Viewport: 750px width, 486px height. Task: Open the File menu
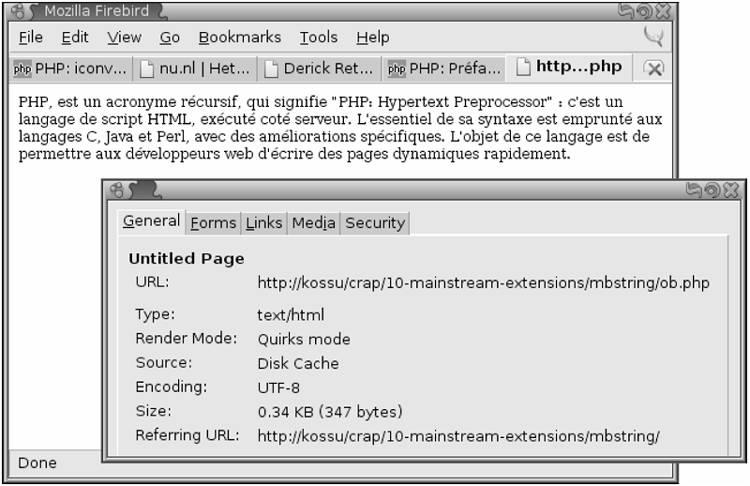(31, 37)
